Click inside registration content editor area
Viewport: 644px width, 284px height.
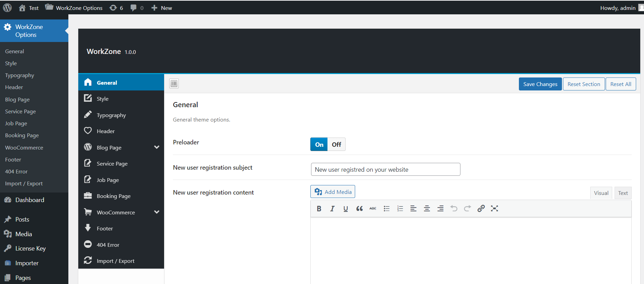coord(471,251)
